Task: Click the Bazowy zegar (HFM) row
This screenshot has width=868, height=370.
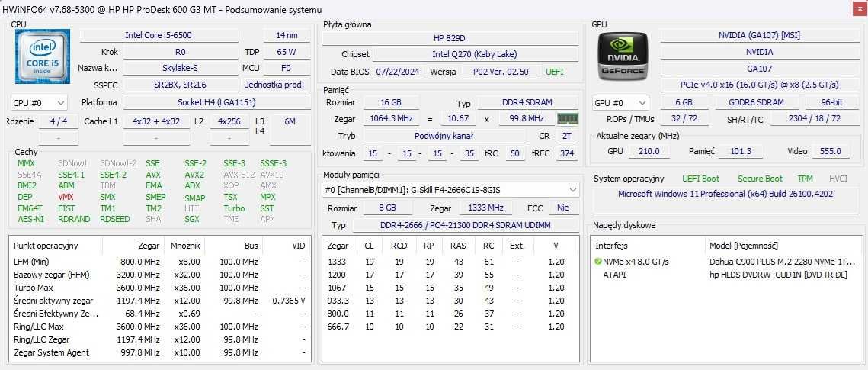Action: 159,275
